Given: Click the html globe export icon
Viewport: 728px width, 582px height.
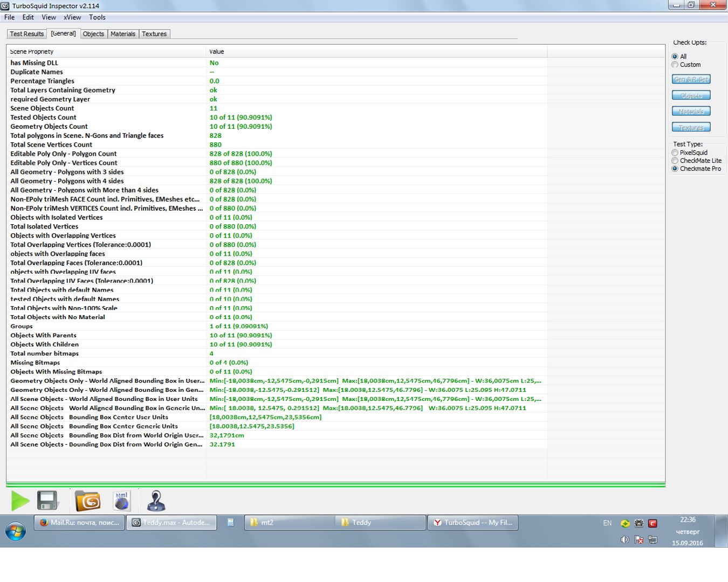Looking at the screenshot, I should point(122,501).
